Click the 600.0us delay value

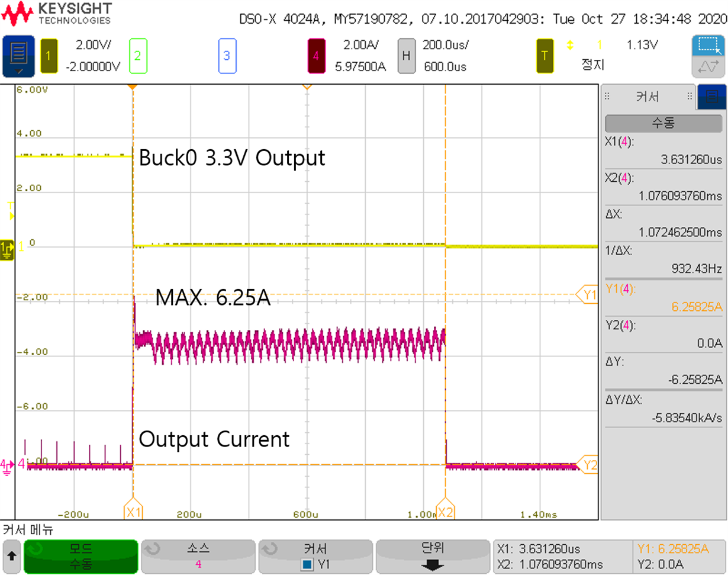445,66
